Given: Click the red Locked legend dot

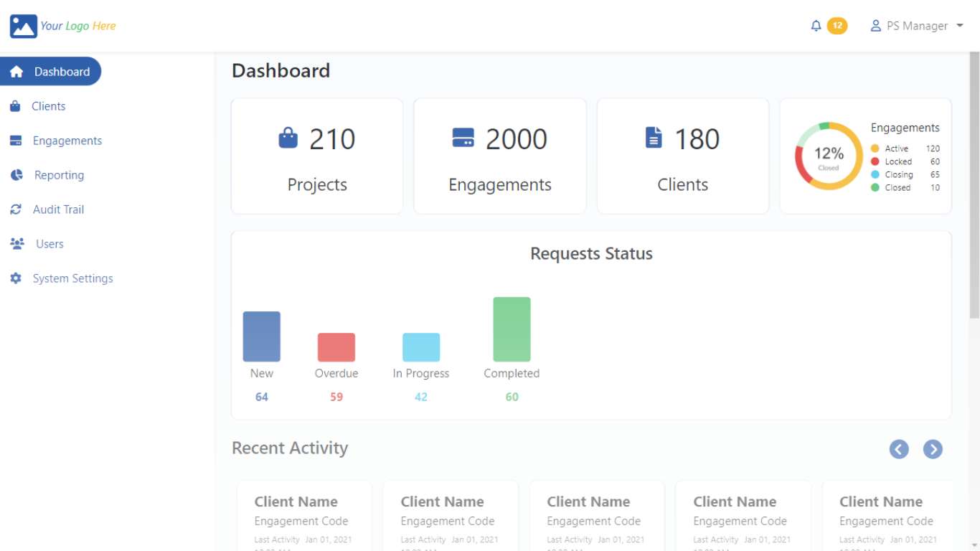Looking at the screenshot, I should coord(875,161).
